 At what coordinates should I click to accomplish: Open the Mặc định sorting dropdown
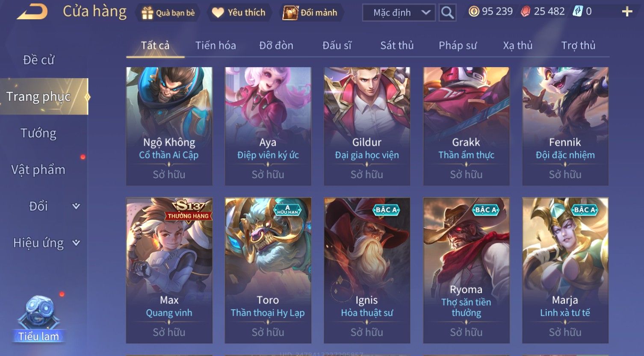pos(399,12)
